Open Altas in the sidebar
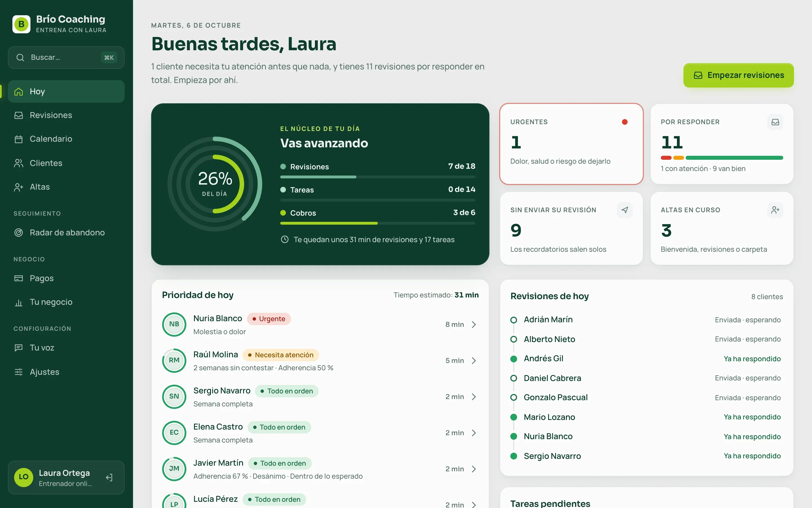The height and width of the screenshot is (508, 812). coord(66,187)
